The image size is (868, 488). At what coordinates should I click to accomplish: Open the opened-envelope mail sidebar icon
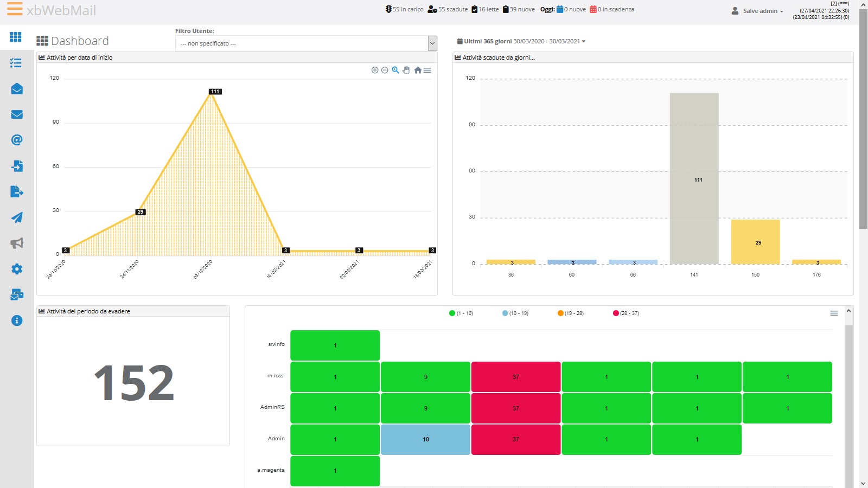pyautogui.click(x=17, y=88)
